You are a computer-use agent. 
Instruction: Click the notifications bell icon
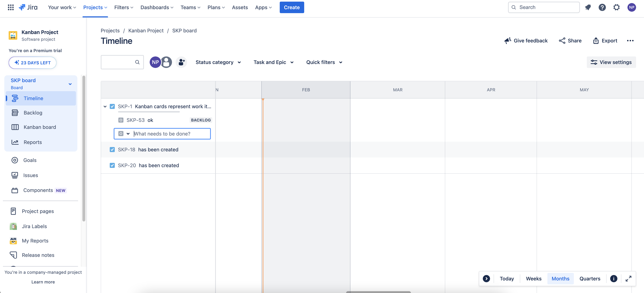(x=588, y=7)
